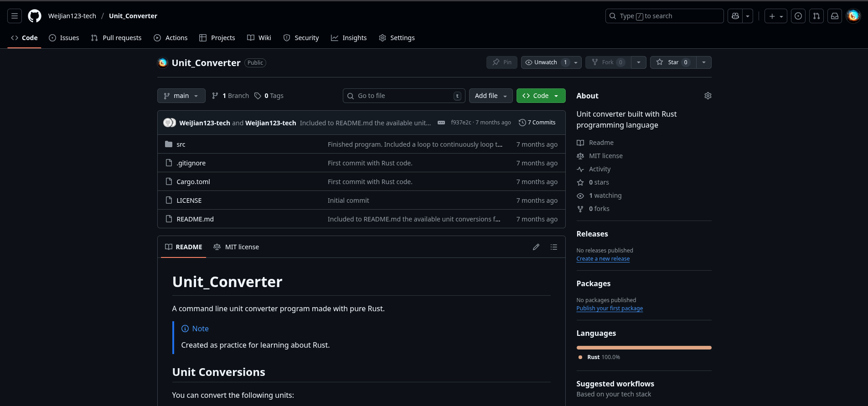The height and width of the screenshot is (406, 868).
Task: Open the Projects tab
Action: coord(217,38)
